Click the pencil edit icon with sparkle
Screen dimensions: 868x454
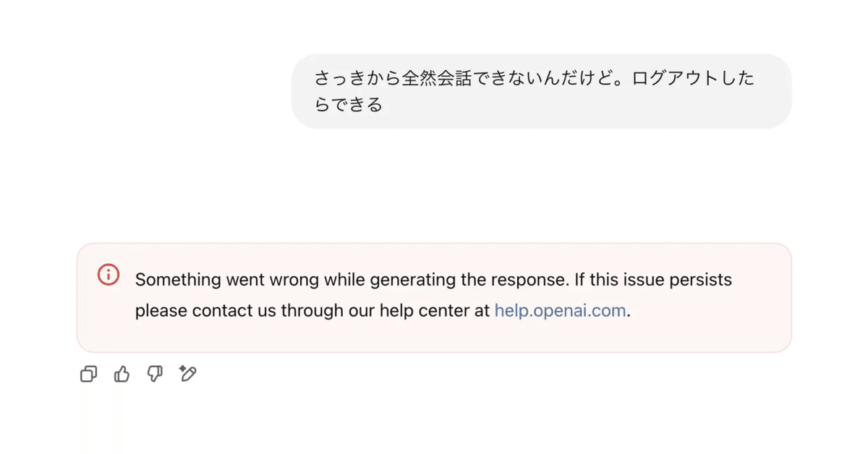coord(187,374)
